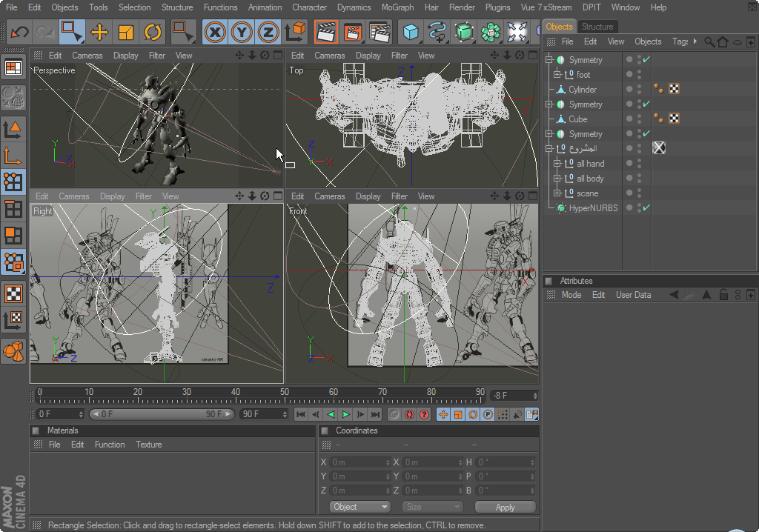The width and height of the screenshot is (759, 532).
Task: Open Cameras menu in Perspective viewport
Action: (x=87, y=56)
